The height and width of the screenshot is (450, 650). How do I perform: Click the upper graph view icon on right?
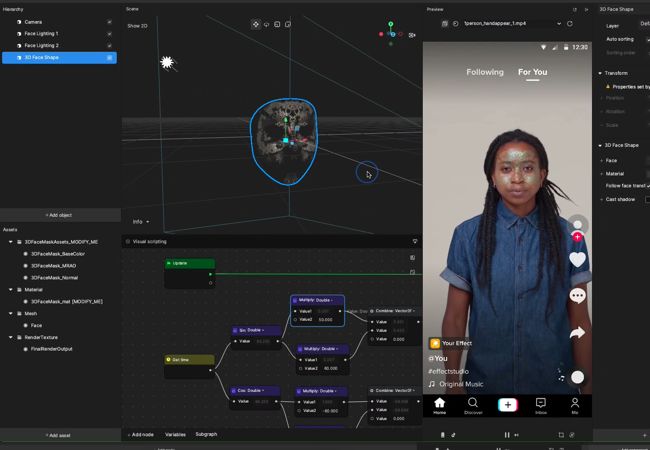pyautogui.click(x=412, y=258)
